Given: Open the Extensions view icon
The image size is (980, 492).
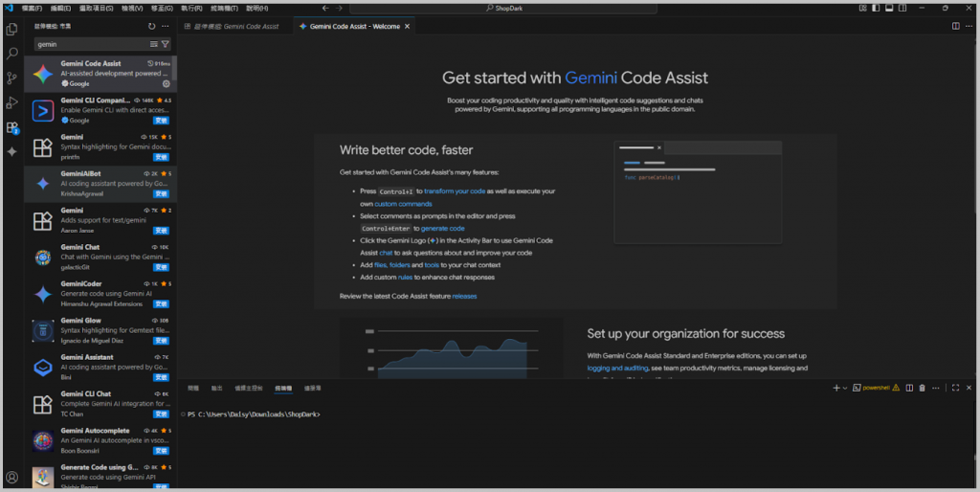Looking at the screenshot, I should [x=11, y=127].
